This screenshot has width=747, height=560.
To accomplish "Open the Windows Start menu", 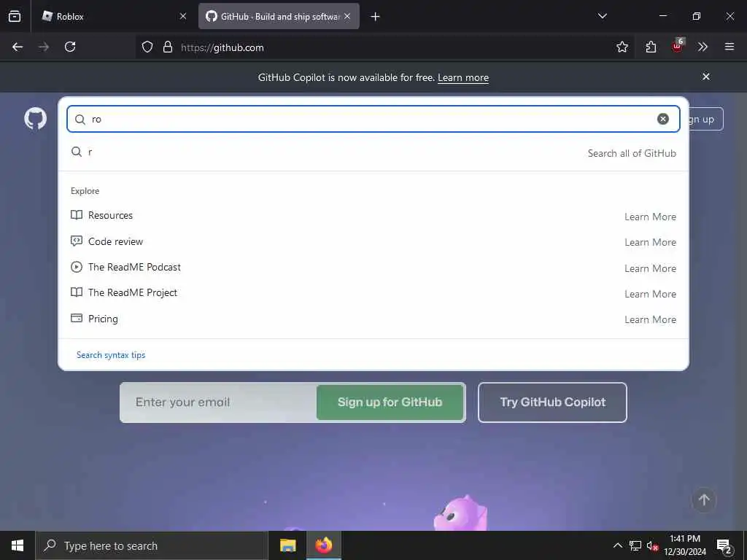I will click(18, 545).
